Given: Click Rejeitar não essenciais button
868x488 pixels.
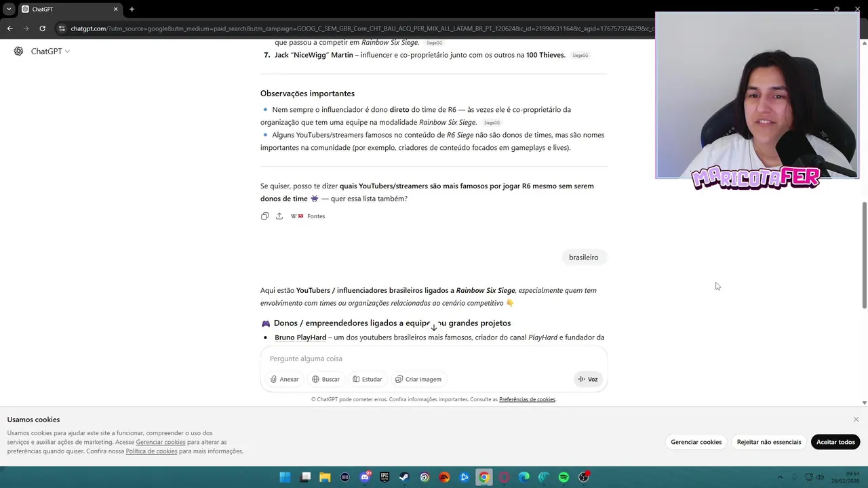Looking at the screenshot, I should pyautogui.click(x=769, y=442).
